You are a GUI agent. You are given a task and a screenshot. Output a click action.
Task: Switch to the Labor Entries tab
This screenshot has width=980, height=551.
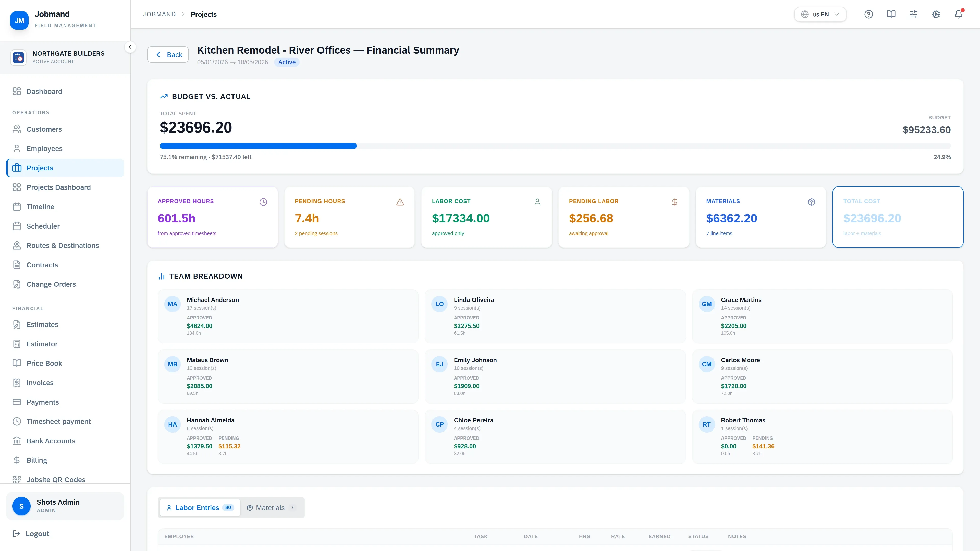(x=200, y=508)
